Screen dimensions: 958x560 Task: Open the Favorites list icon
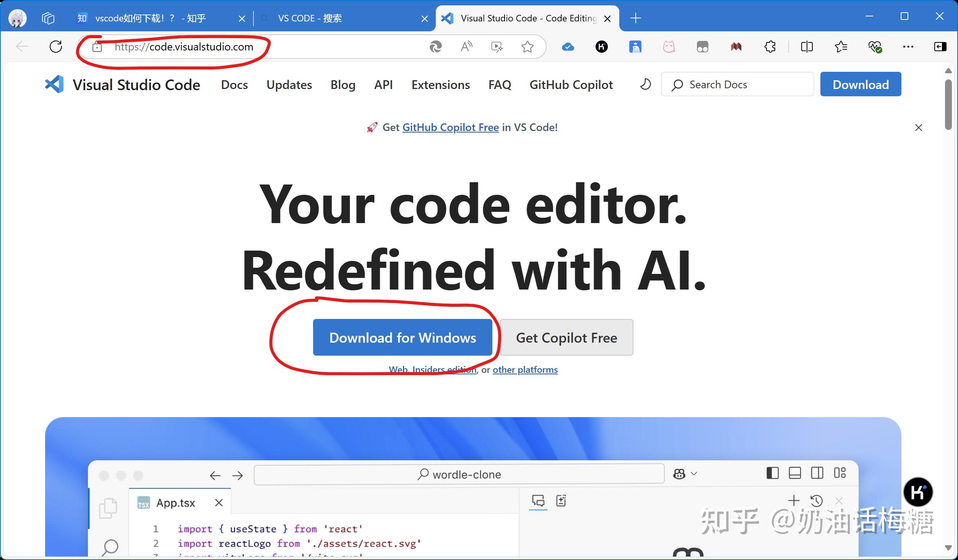tap(841, 47)
